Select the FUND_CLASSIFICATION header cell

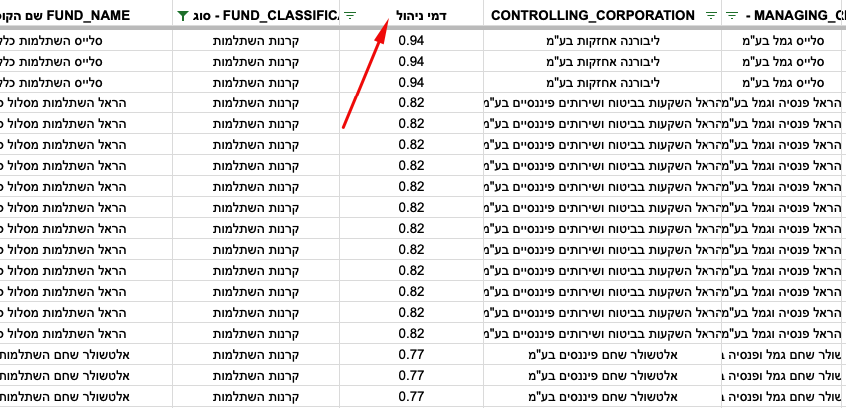256,15
